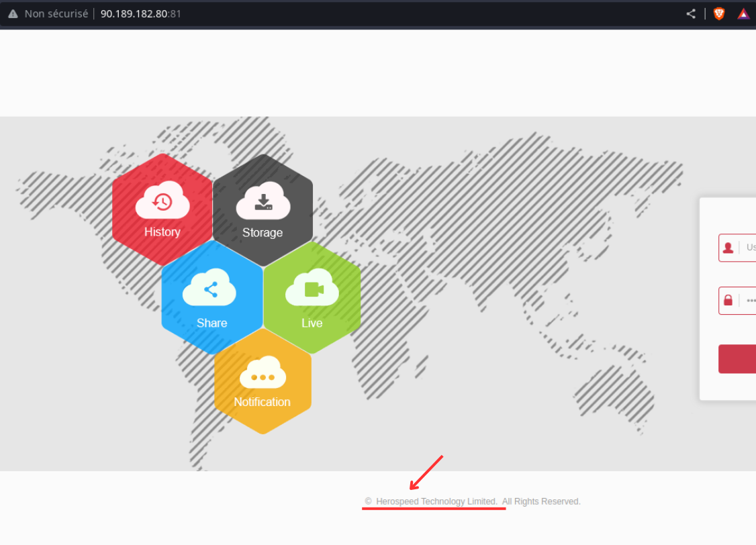Focus the password input field
The width and height of the screenshot is (756, 545).
pyautogui.click(x=750, y=301)
